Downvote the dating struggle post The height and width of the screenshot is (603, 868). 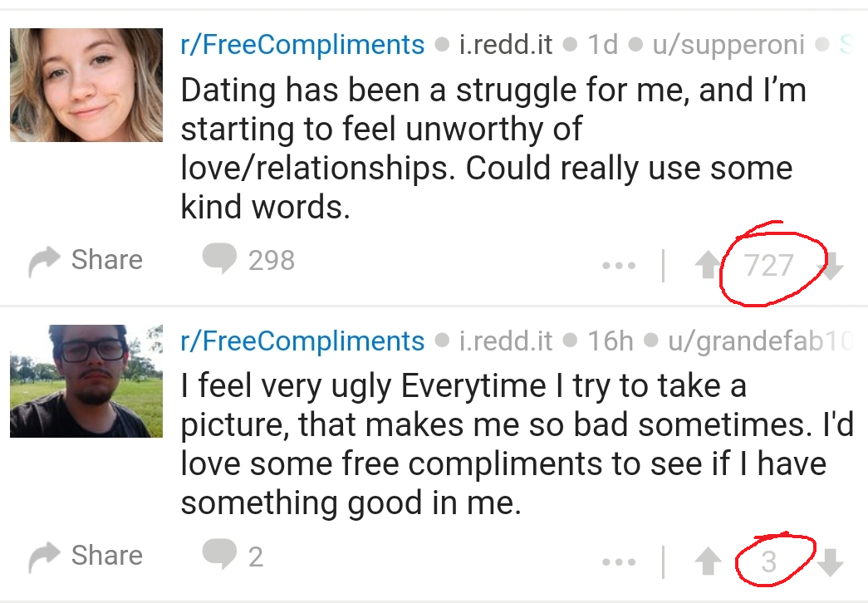pos(831,266)
